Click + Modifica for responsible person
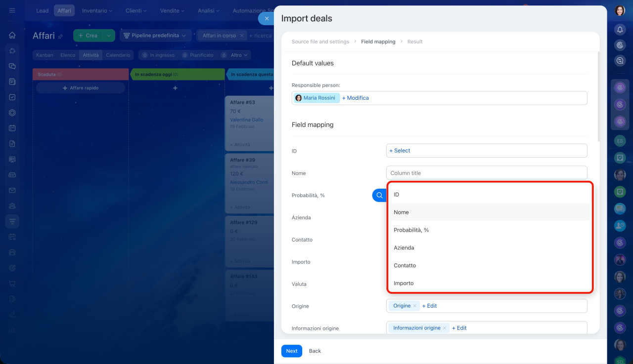 355,98
